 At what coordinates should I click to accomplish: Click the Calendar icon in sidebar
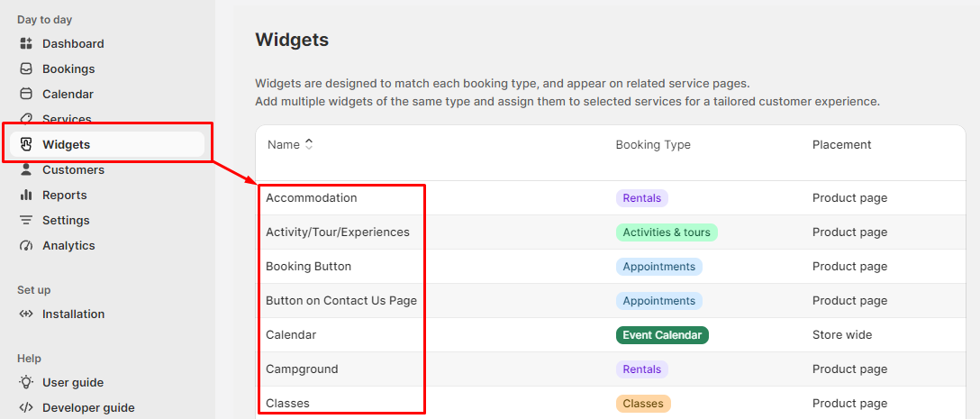[25, 94]
